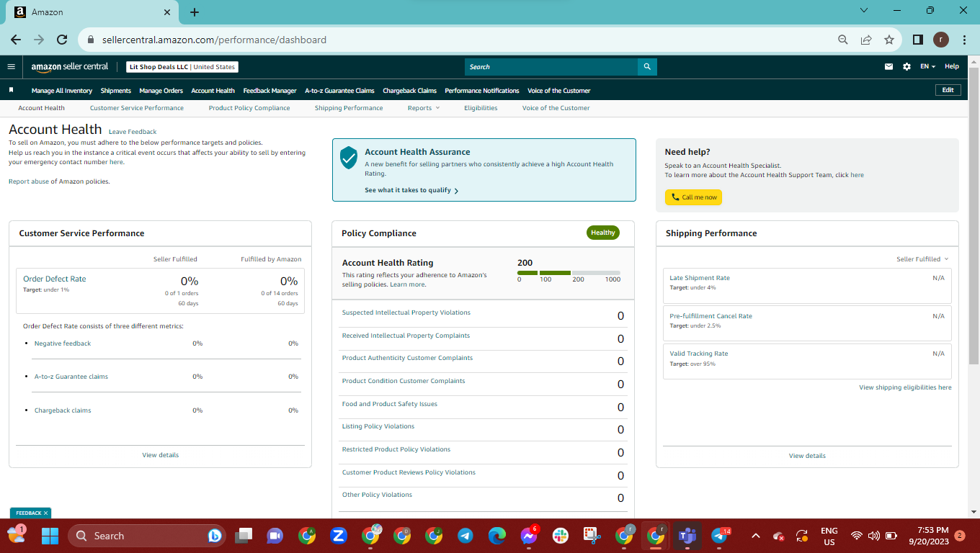Open Manage All Inventory in the navigation bar
Image resolution: width=980 pixels, height=553 pixels.
62,91
